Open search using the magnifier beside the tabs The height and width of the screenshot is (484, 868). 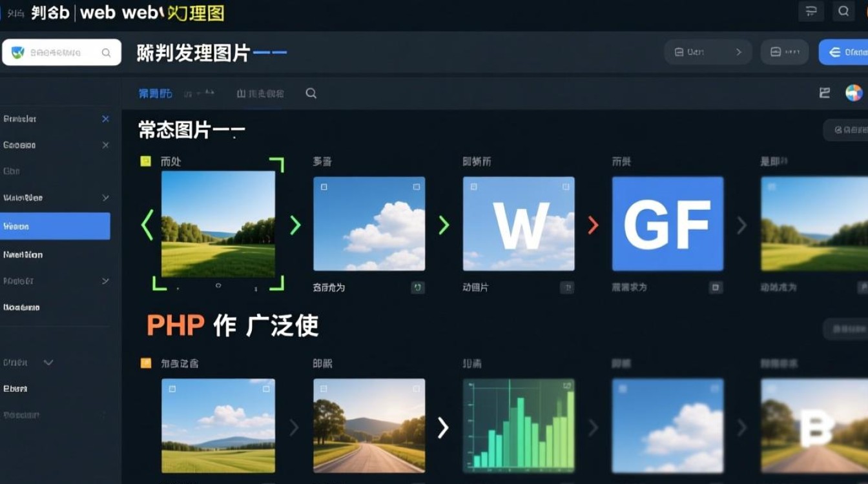pos(311,93)
